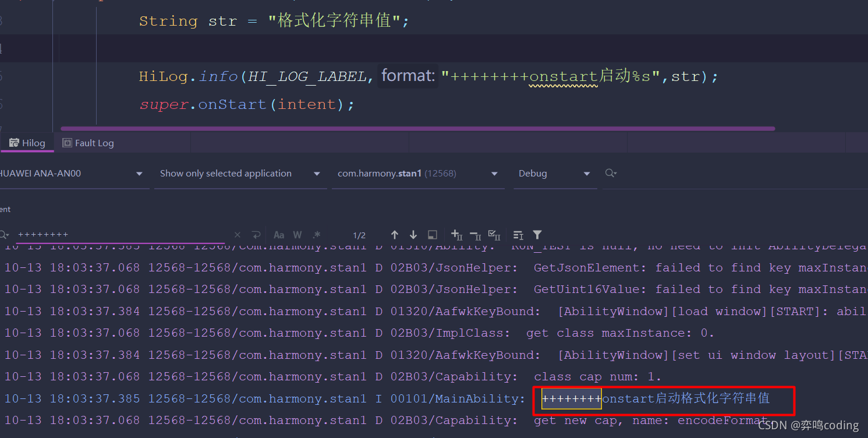This screenshot has height=438, width=868.
Task: Click the next occurrence down arrow
Action: [413, 235]
